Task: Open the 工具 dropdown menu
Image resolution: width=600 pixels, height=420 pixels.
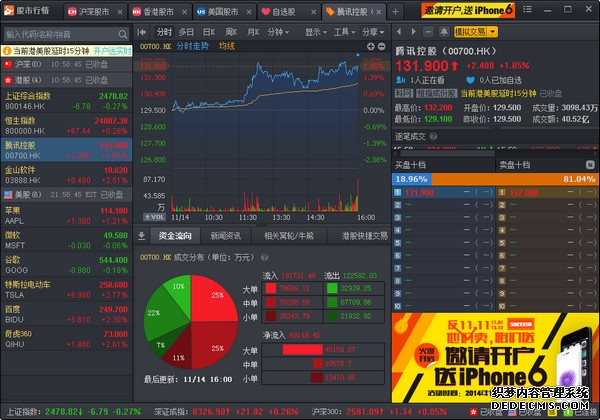Action: [x=343, y=32]
